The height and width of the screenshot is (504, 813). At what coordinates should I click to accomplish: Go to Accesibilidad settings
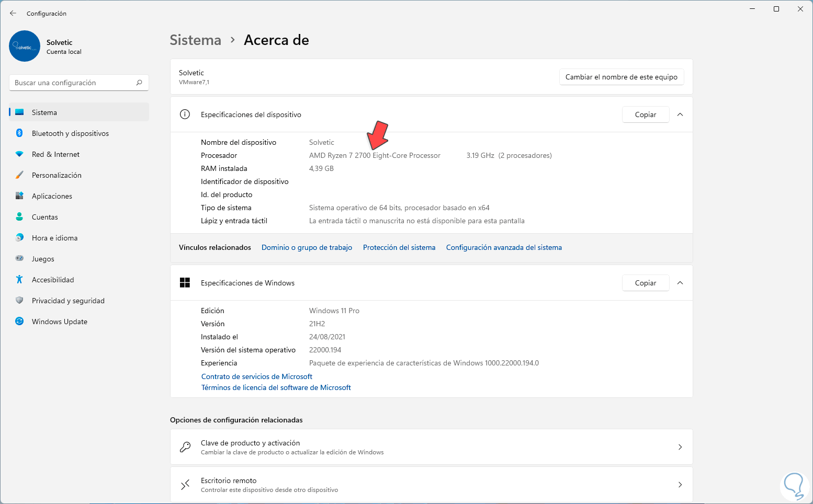pyautogui.click(x=79, y=280)
